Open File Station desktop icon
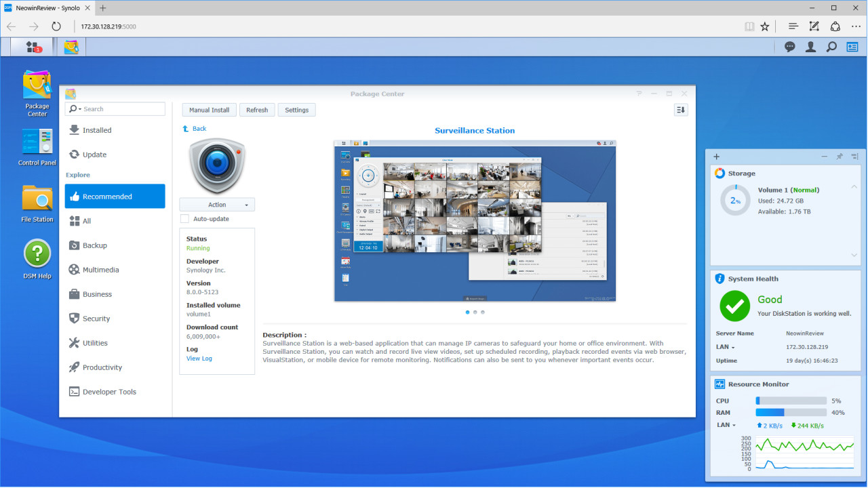The width and height of the screenshot is (868, 488). click(x=37, y=203)
